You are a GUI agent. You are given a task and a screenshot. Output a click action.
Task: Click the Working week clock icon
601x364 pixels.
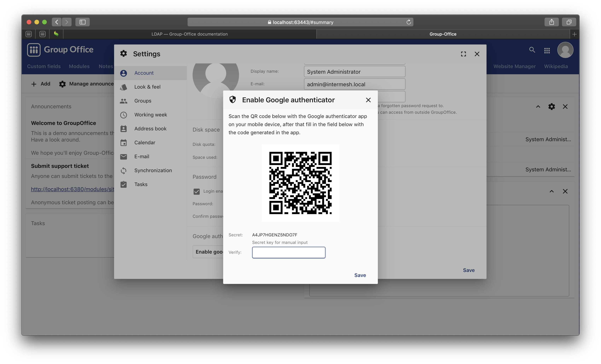123,115
